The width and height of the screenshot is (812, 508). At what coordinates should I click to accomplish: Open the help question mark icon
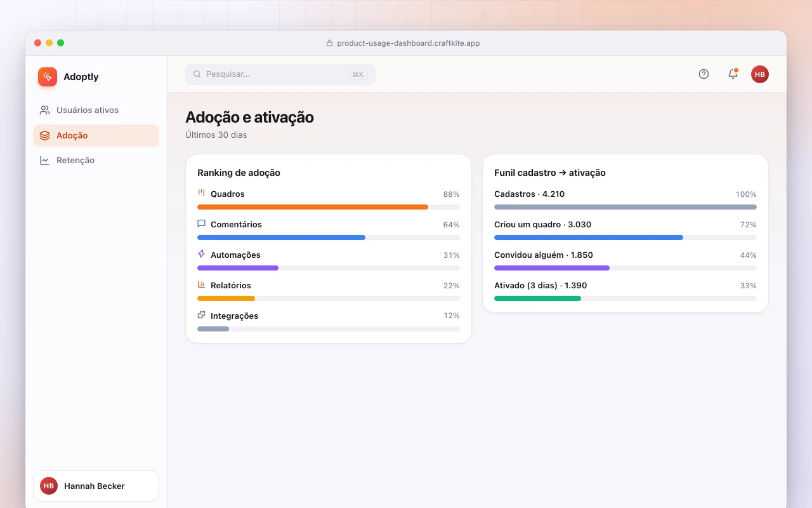tap(704, 74)
